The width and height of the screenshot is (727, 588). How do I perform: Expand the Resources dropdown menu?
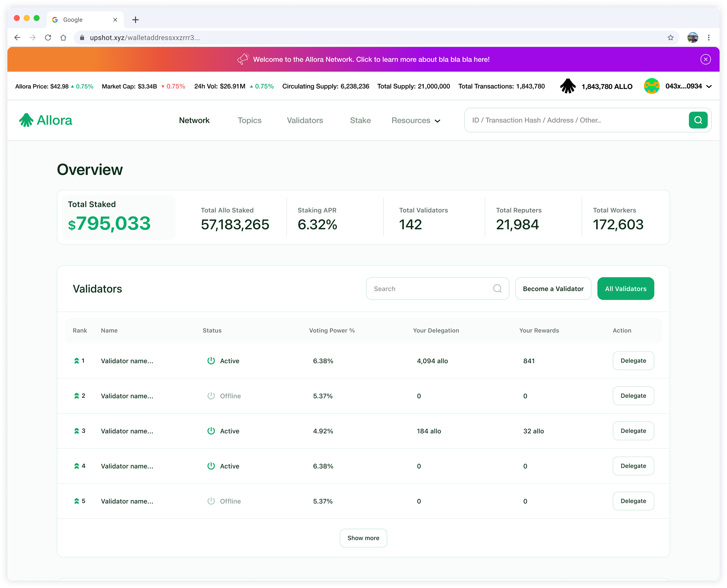415,120
